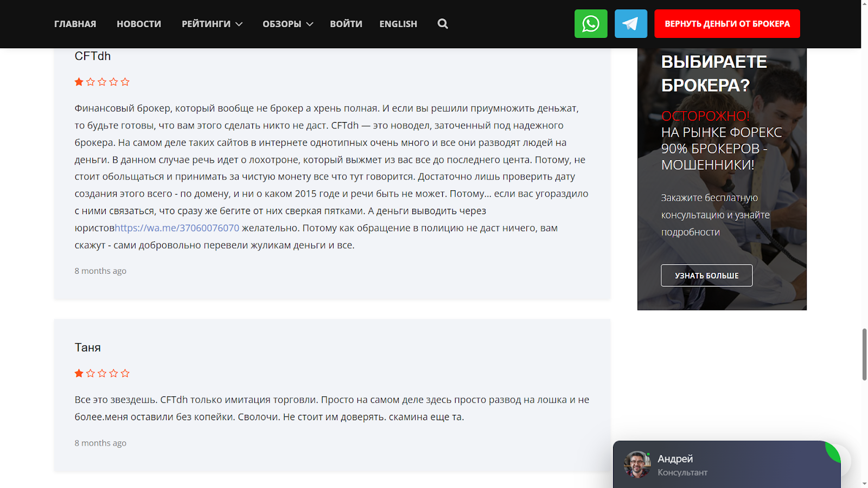Click the ГЛАВНАЯ menu item
The width and height of the screenshot is (868, 488).
coord(75,24)
